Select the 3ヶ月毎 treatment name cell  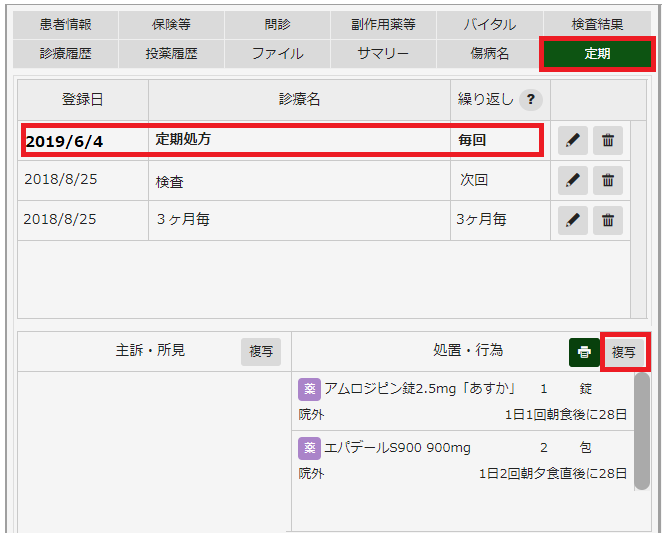click(299, 220)
